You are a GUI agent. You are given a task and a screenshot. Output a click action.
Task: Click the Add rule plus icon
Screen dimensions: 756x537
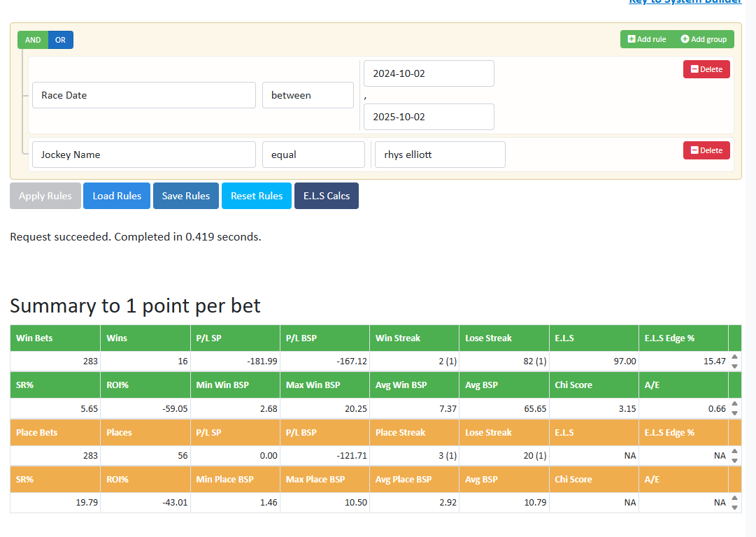(632, 40)
